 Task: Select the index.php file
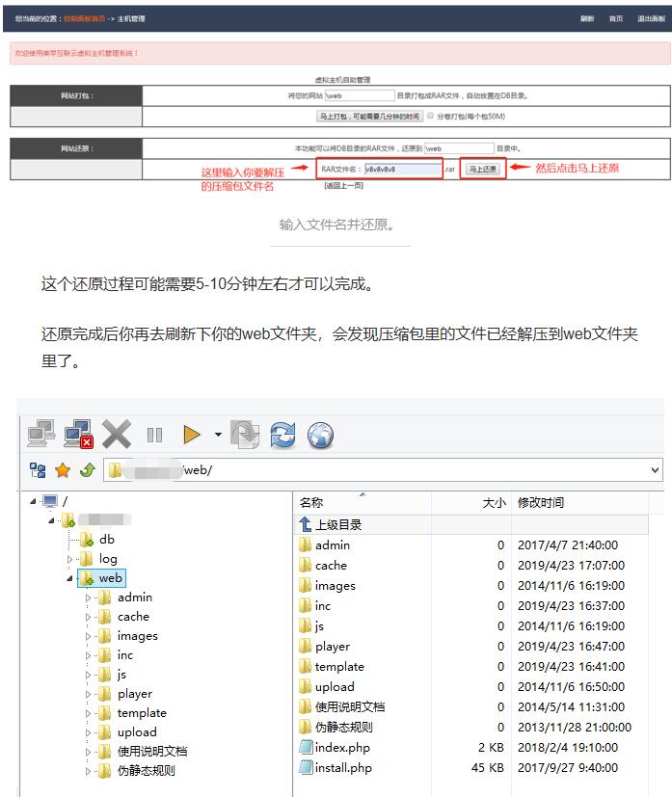point(342,748)
